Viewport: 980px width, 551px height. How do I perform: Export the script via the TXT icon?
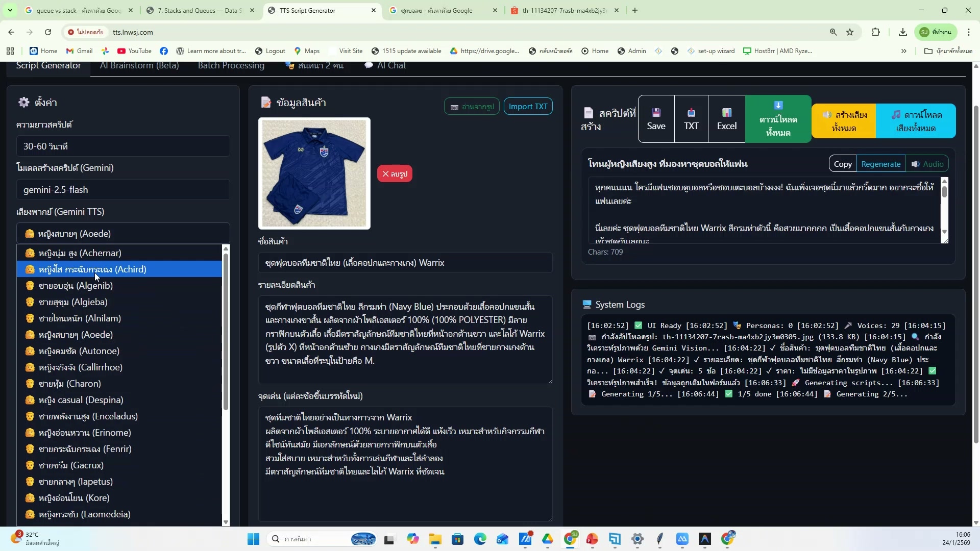click(x=691, y=119)
